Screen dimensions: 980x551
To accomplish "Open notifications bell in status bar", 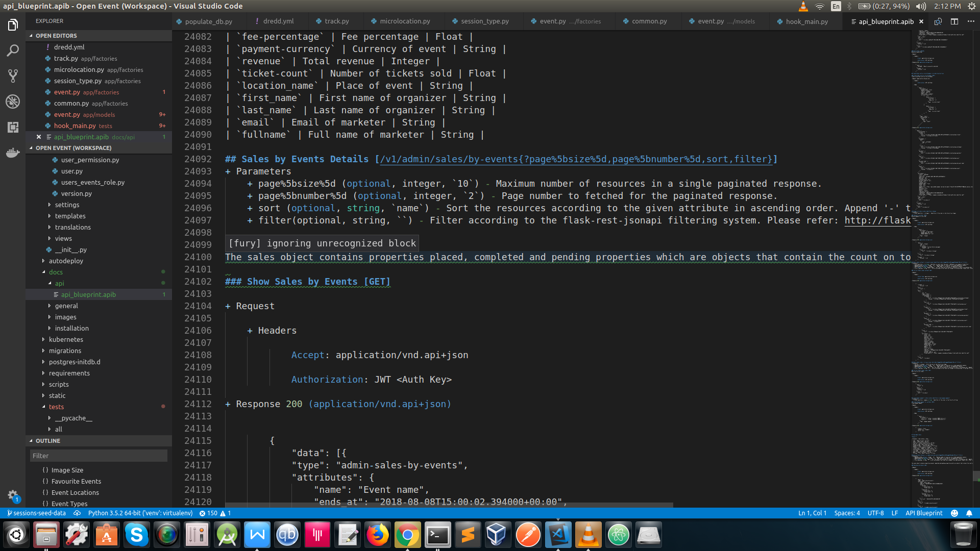I will coord(969,513).
